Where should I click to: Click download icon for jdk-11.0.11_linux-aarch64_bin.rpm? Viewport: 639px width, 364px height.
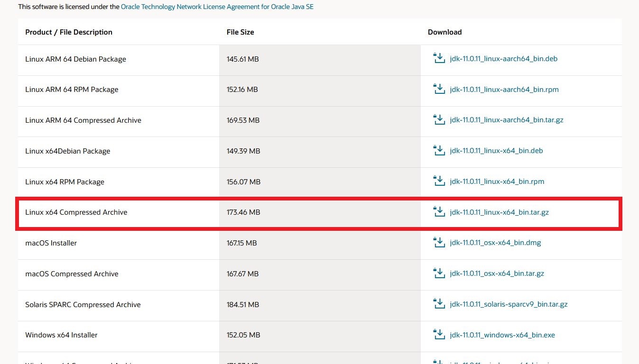439,89
